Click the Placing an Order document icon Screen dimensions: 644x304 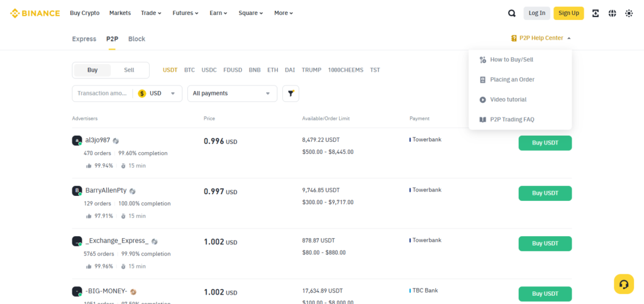click(x=483, y=80)
